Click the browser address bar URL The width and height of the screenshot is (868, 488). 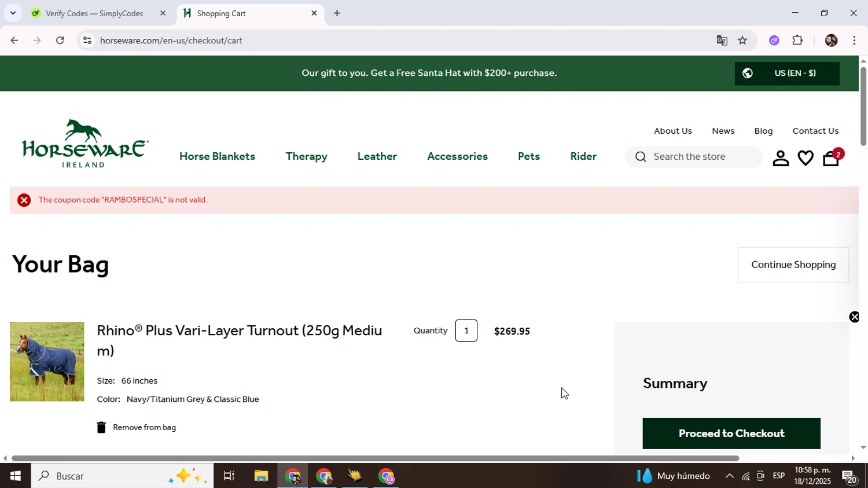(x=171, y=41)
